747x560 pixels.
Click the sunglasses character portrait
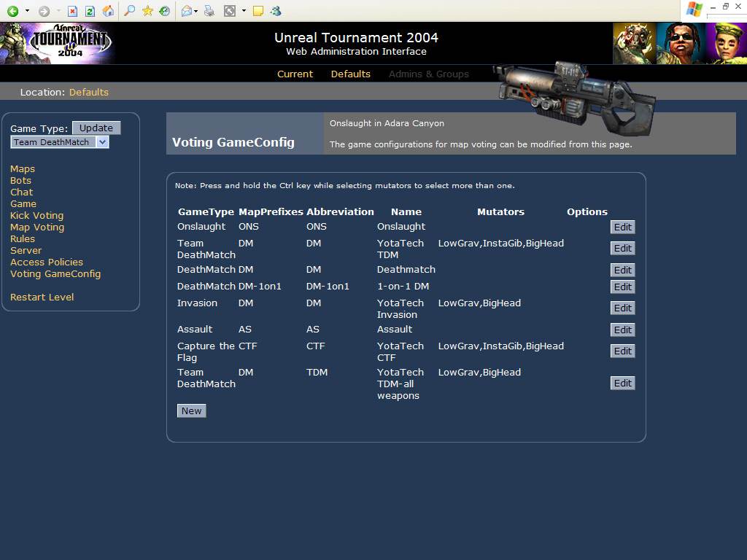point(681,43)
